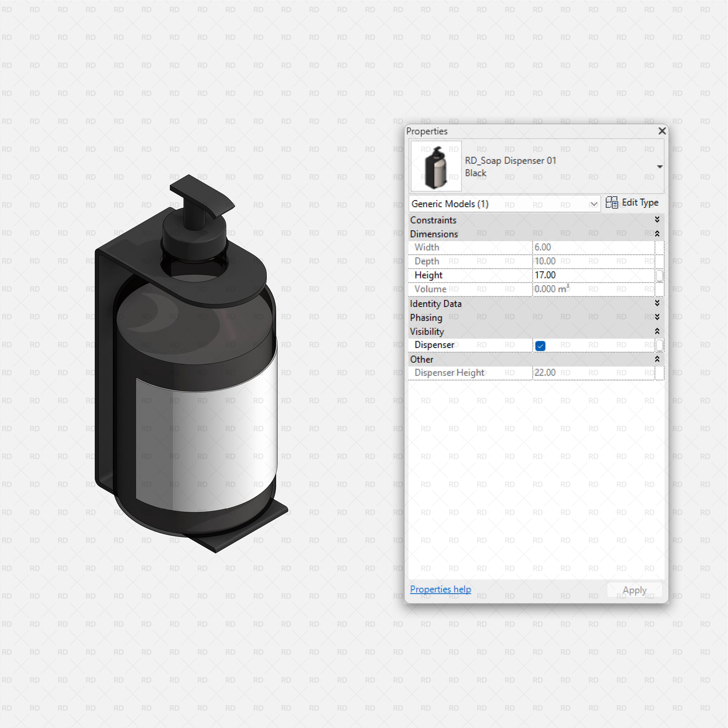Image resolution: width=728 pixels, height=728 pixels.
Task: Open the Properties help link
Action: click(440, 589)
